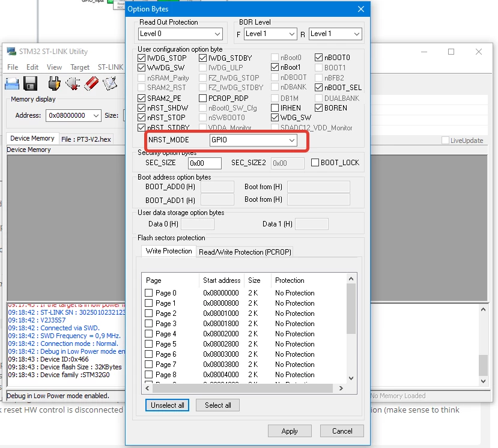Click the STM32 ST-LINK Utility app icon
The height and width of the screenshot is (448, 498).
click(11, 52)
